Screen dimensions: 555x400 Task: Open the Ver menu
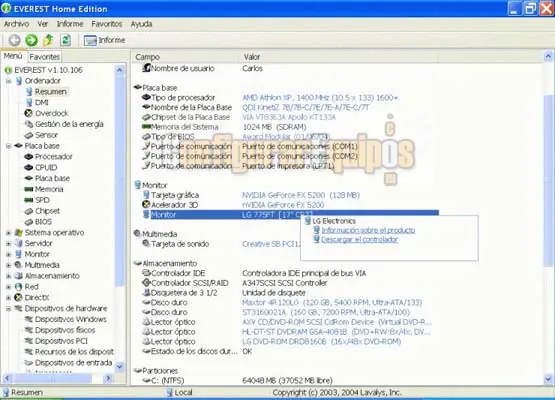(x=42, y=24)
